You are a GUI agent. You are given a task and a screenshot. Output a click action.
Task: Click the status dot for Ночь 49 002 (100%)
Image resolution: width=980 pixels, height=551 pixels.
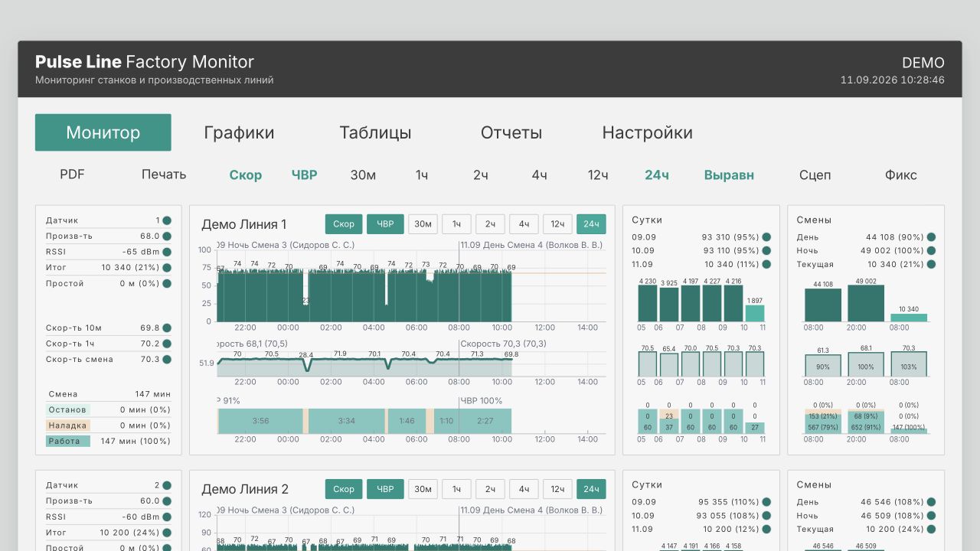coord(931,251)
